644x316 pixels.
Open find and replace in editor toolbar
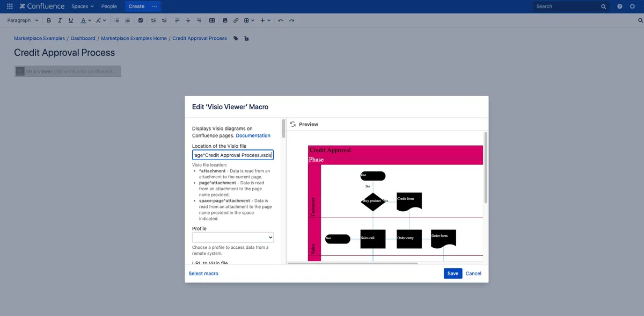(640, 20)
